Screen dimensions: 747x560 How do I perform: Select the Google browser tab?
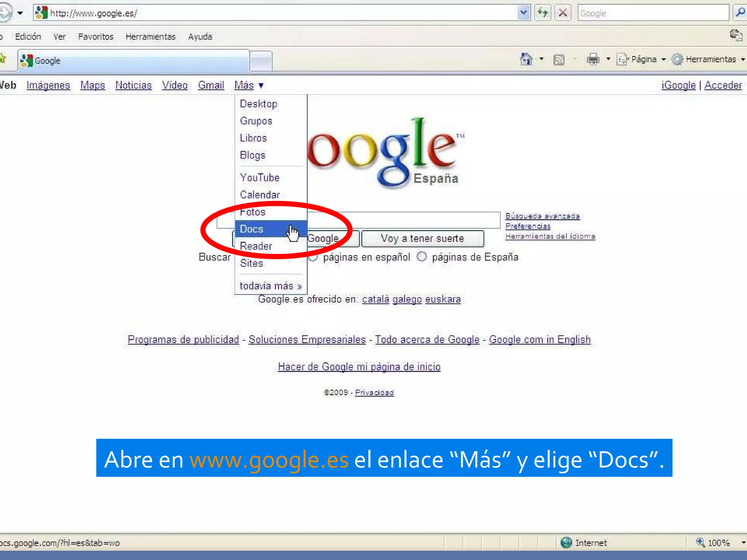coord(133,61)
